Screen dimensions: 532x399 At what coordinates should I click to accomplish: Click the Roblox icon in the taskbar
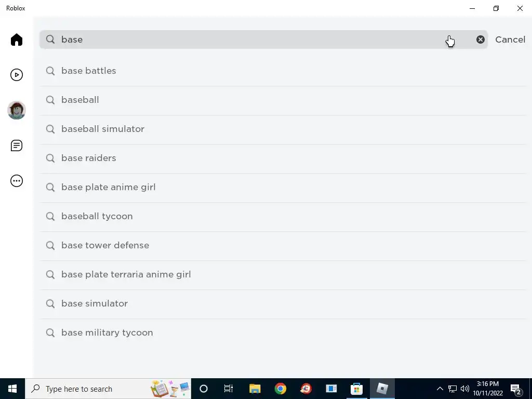point(382,389)
